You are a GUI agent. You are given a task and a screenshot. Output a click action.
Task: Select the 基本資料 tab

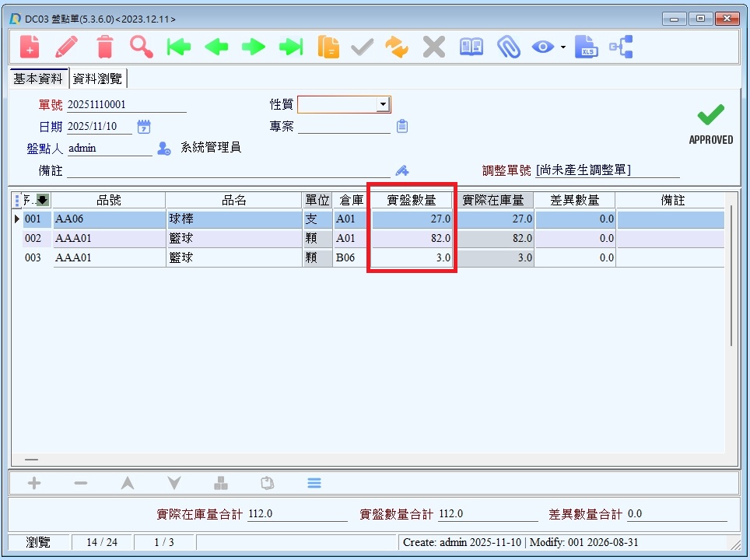tap(38, 79)
